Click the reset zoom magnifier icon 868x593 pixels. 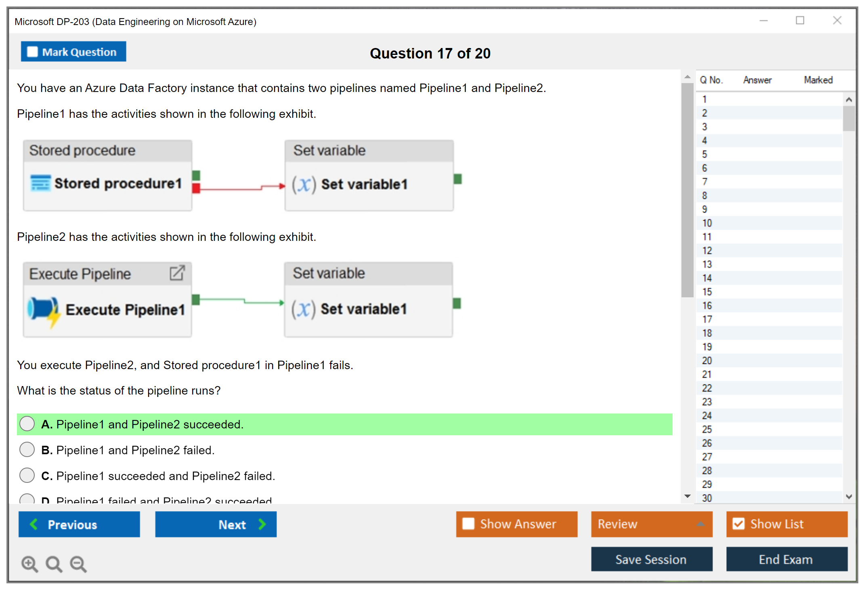pyautogui.click(x=54, y=564)
